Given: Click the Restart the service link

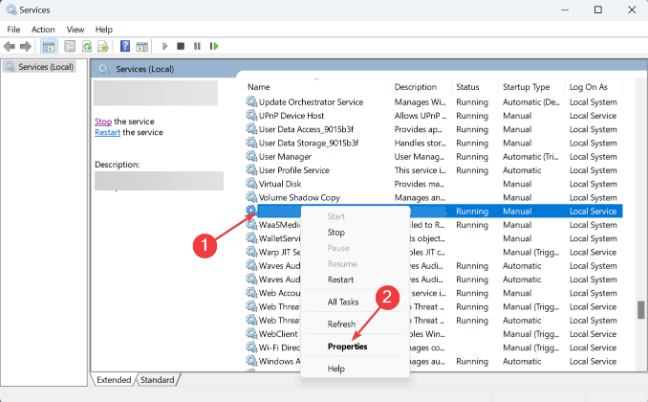Looking at the screenshot, I should click(x=107, y=132).
